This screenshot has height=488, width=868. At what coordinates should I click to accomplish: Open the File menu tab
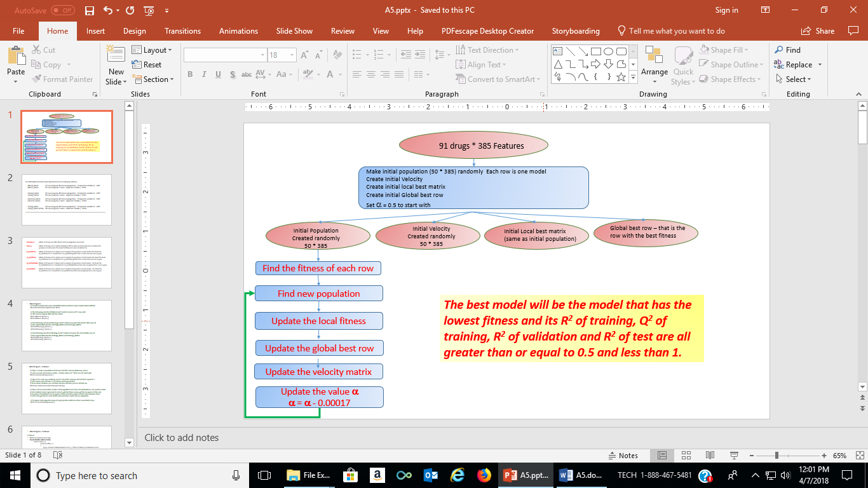pos(18,31)
